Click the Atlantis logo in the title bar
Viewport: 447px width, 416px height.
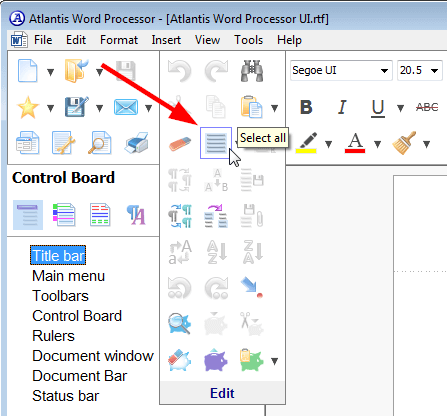[x=17, y=18]
